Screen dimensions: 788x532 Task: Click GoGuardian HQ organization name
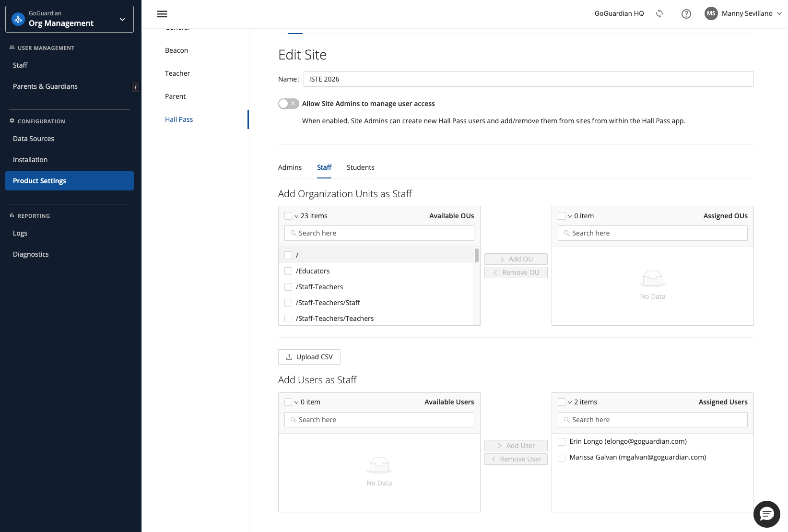(x=619, y=13)
